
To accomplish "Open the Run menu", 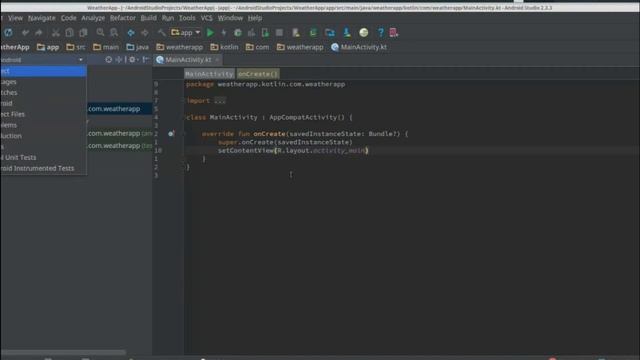I will pos(168,18).
